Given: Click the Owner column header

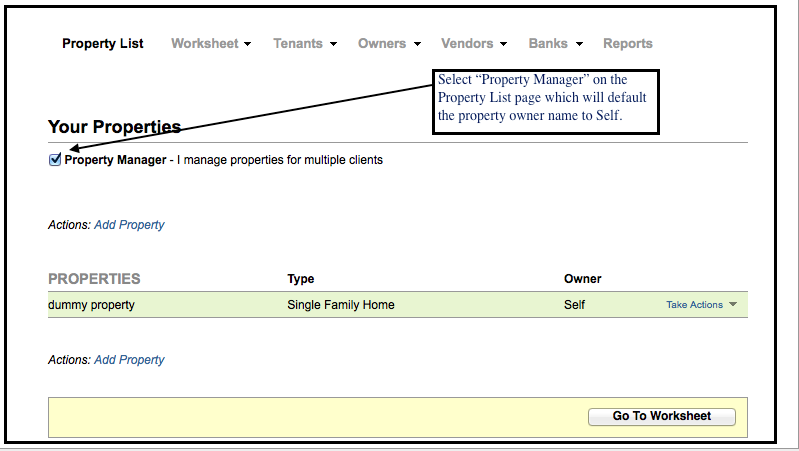Looking at the screenshot, I should pos(582,279).
